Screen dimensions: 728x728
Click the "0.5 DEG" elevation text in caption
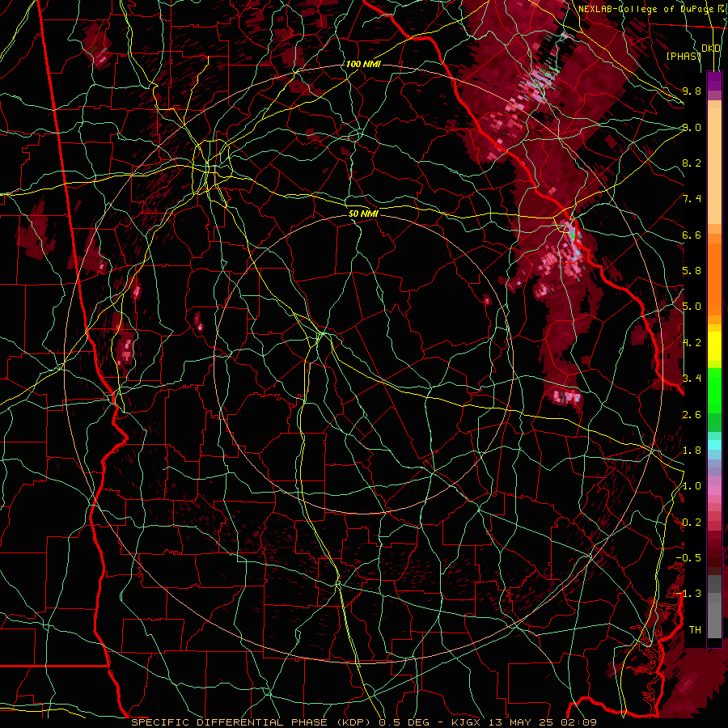pos(404,722)
